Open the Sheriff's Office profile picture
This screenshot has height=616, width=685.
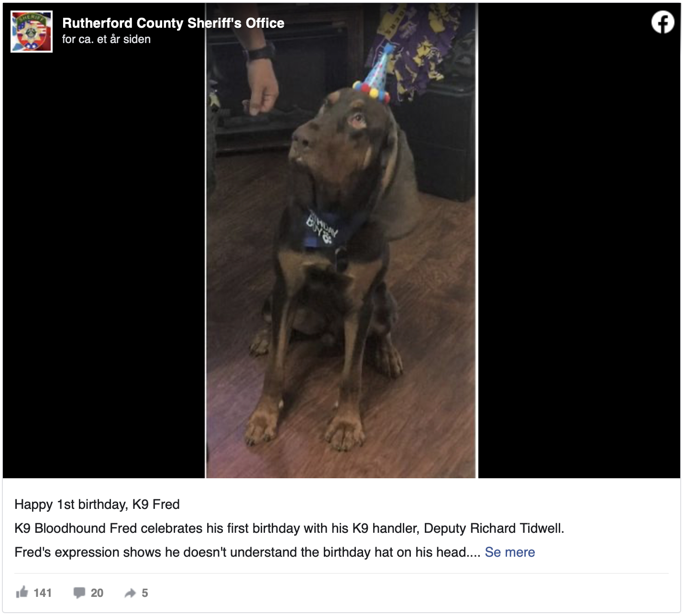[32, 32]
